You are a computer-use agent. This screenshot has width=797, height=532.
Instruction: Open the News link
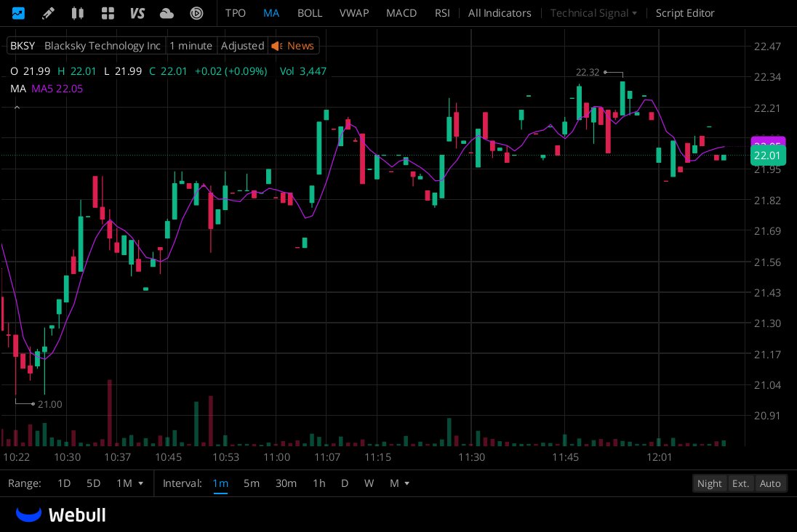click(300, 46)
